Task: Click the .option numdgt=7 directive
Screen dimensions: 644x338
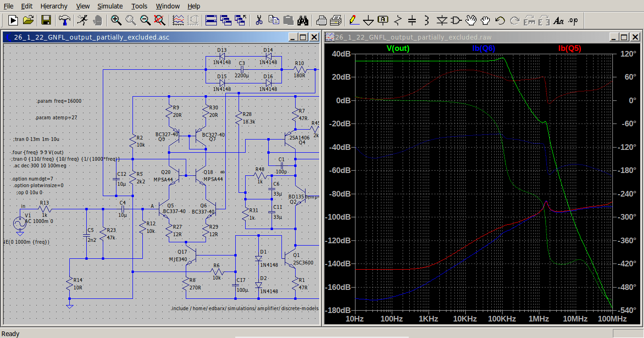Action: point(33,179)
